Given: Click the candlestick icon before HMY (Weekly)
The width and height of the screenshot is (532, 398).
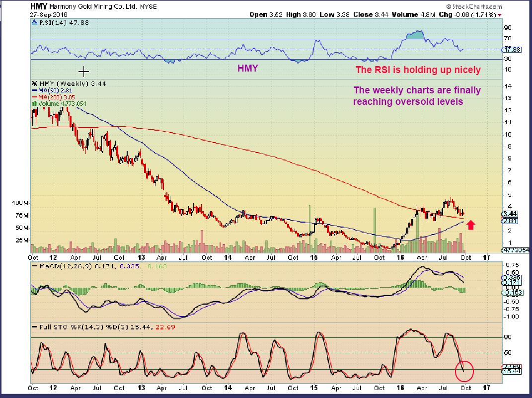Looking at the screenshot, I should point(34,83).
